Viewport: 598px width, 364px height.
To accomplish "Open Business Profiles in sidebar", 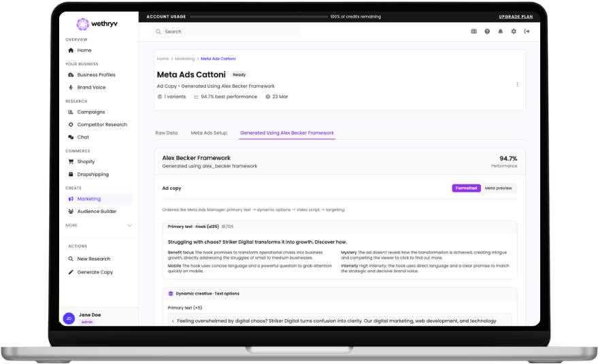I will click(92, 75).
